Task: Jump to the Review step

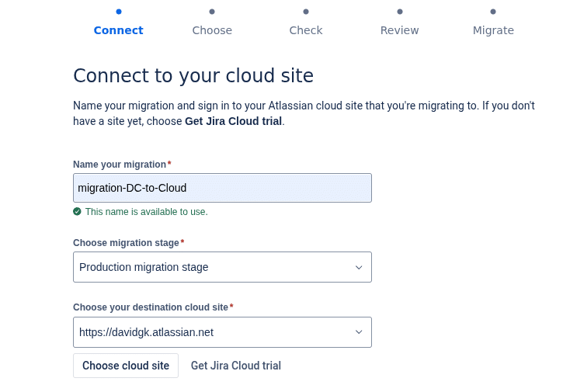Action: click(399, 30)
